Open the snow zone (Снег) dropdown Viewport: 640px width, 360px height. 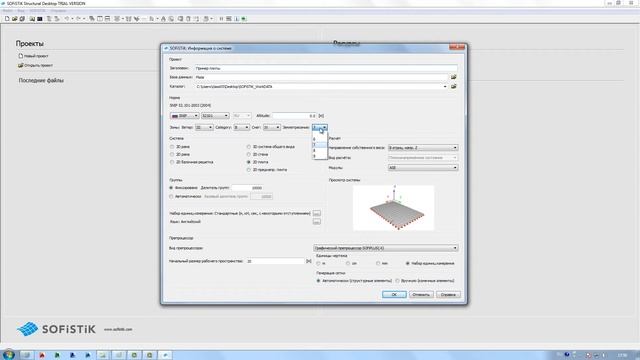271,128
